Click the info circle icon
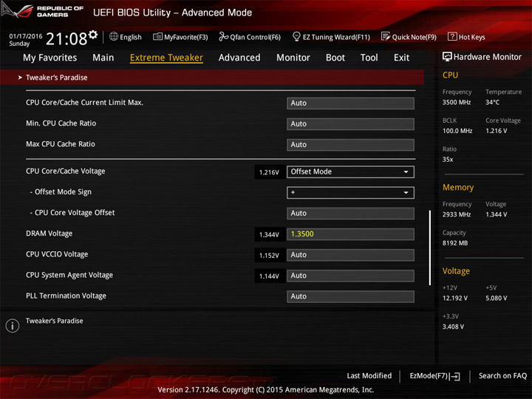 [13, 326]
